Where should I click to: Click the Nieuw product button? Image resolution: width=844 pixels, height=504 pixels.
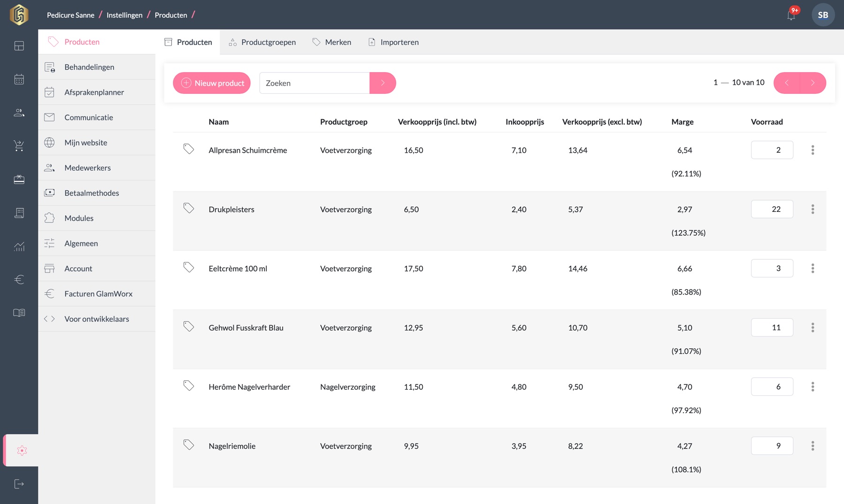point(211,83)
